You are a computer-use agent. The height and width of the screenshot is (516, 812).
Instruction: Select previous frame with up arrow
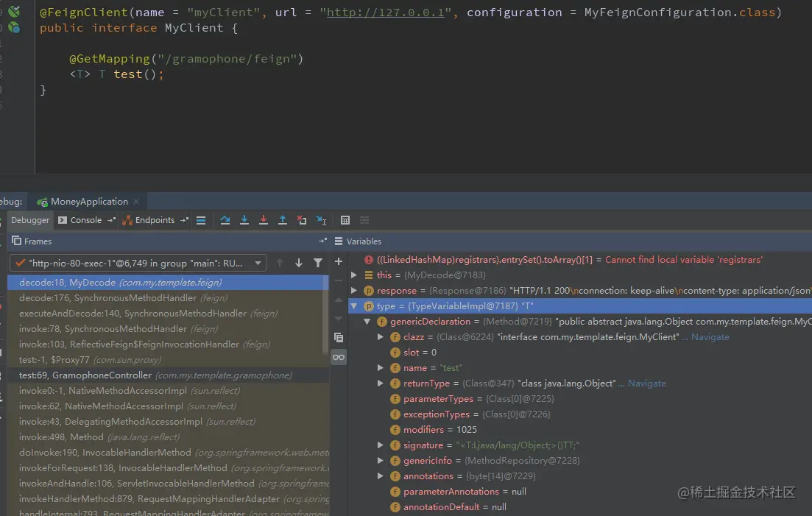point(280,263)
